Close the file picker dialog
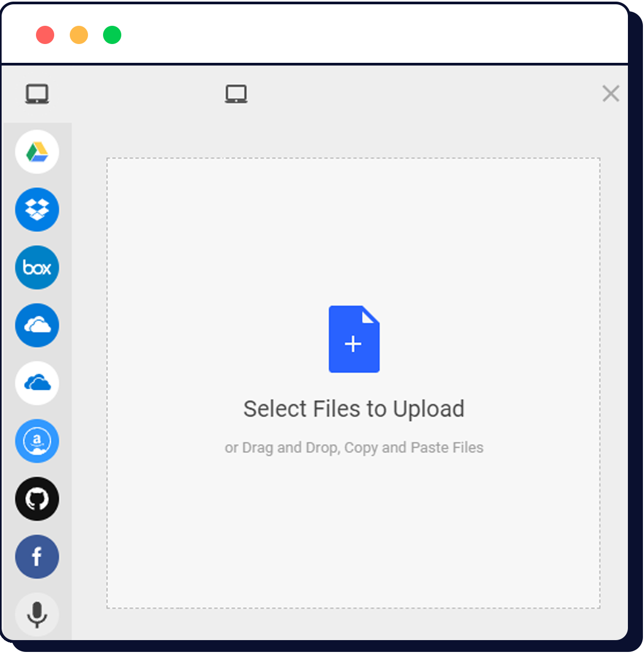This screenshot has height=653, width=644. 610,93
